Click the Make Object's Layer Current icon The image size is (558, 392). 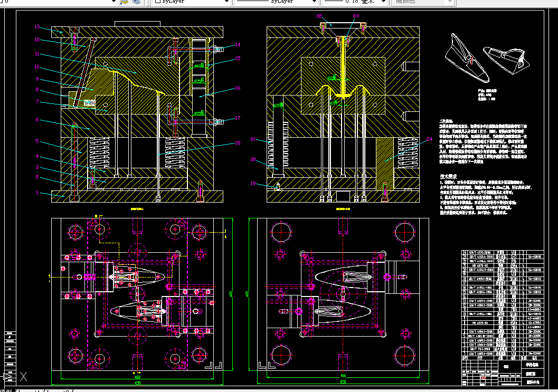124,2
